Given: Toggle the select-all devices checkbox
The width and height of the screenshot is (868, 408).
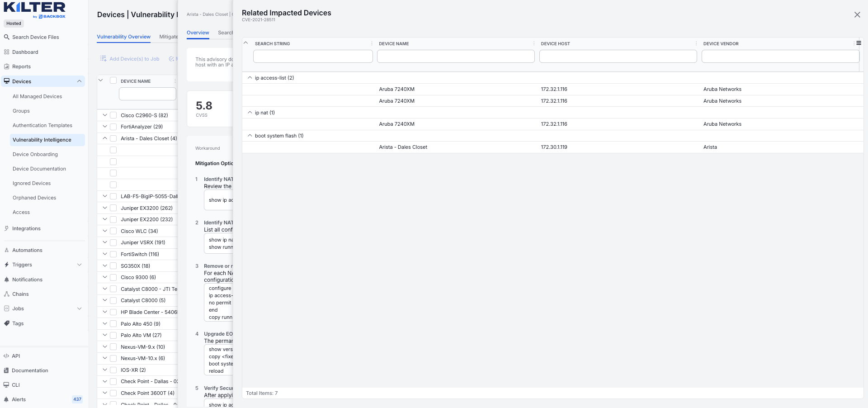Looking at the screenshot, I should [113, 81].
